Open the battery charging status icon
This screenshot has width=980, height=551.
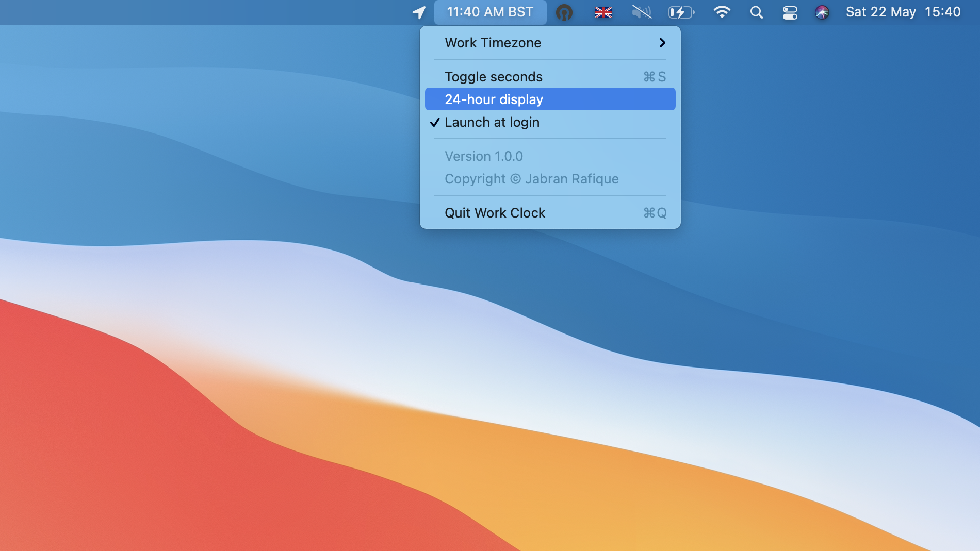click(681, 12)
